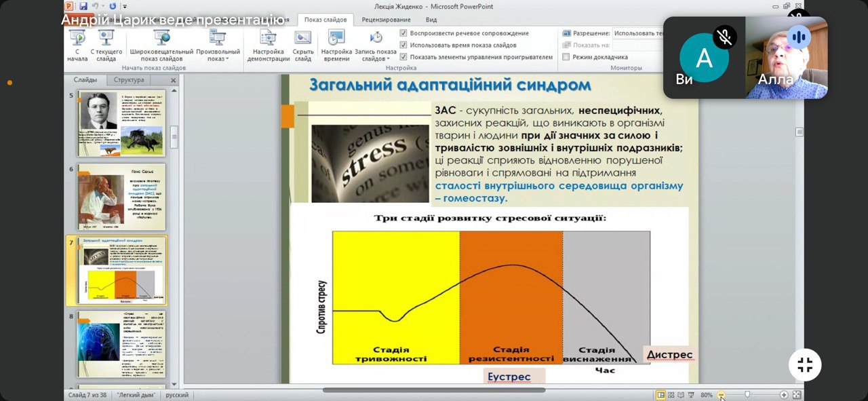Click fit slide to window icon

click(797, 395)
